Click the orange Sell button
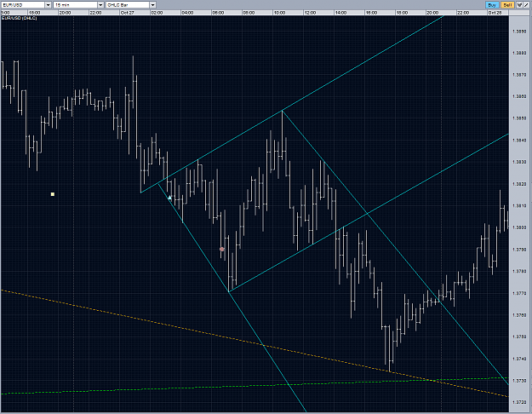The image size is (532, 414). click(507, 5)
